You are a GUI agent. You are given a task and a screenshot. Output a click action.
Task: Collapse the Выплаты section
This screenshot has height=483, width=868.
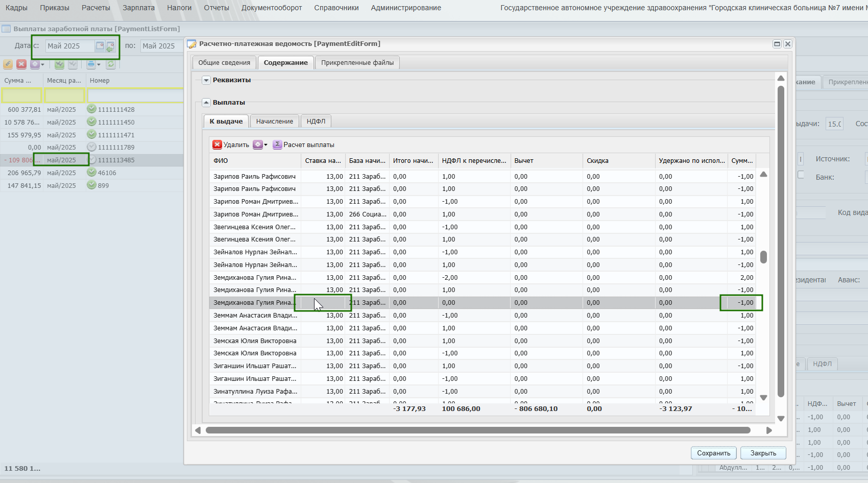coord(206,103)
